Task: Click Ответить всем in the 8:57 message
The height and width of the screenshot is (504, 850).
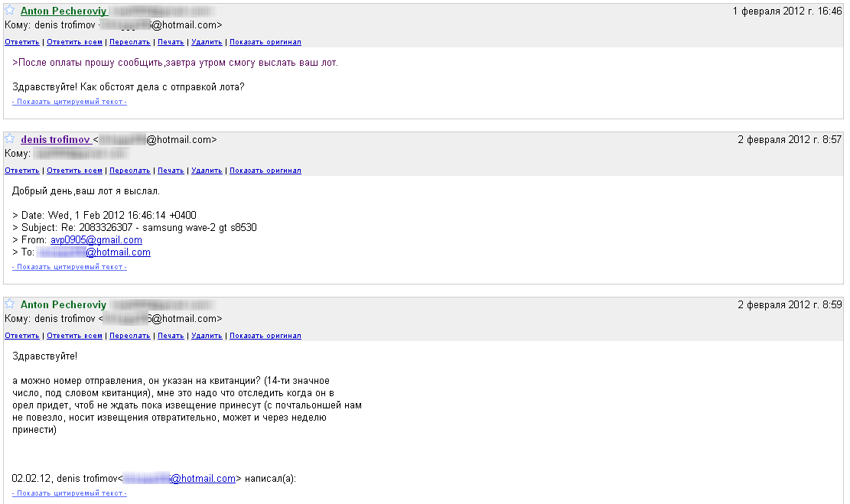Action: tap(74, 171)
